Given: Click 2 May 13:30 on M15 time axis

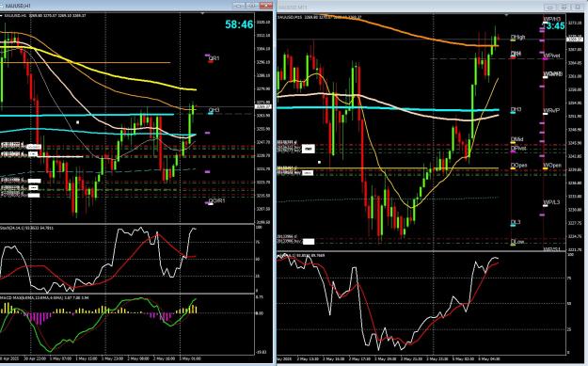Looking at the screenshot, I should (308, 359).
